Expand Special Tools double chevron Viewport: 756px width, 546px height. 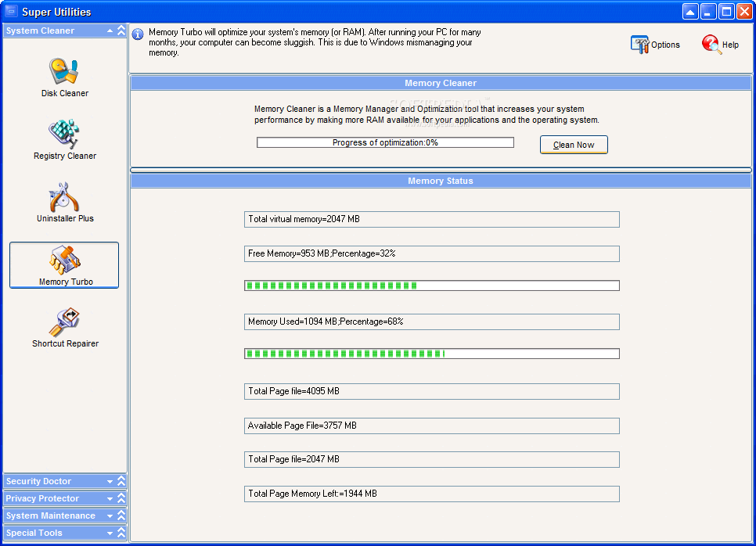click(x=121, y=533)
